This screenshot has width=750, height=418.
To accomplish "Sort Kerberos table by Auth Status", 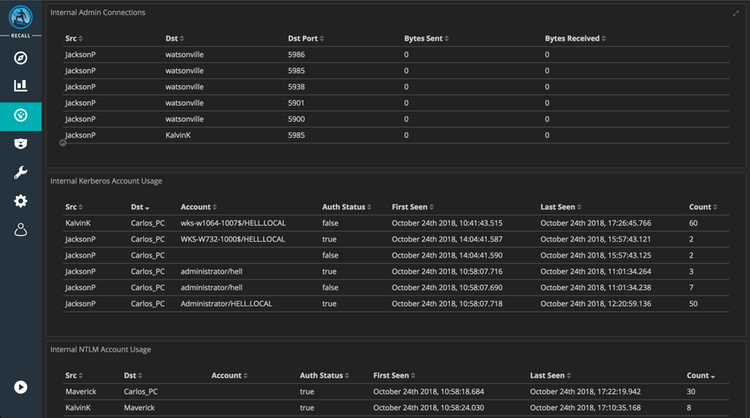I will point(346,207).
